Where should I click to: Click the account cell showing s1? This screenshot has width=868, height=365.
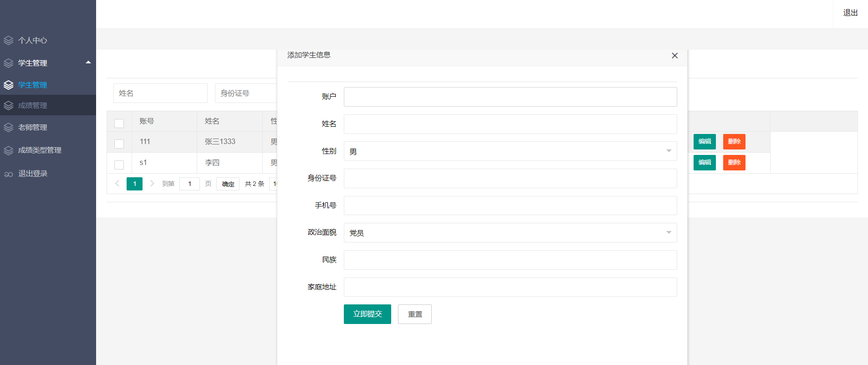(x=164, y=163)
